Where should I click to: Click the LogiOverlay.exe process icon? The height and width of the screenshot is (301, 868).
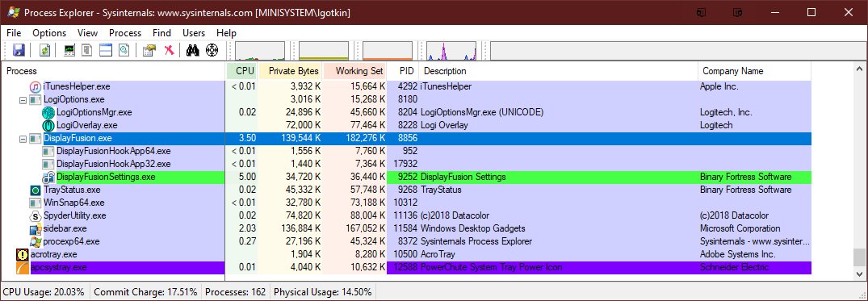(48, 125)
